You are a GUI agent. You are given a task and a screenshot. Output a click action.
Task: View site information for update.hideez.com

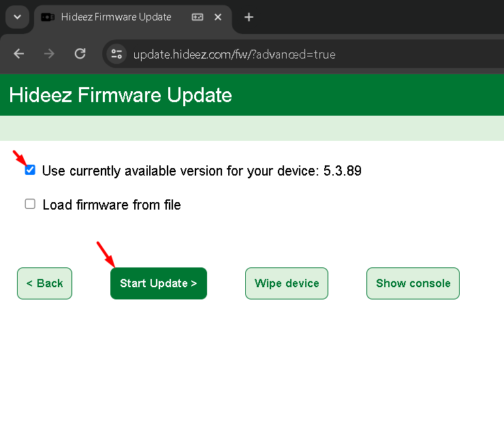[x=116, y=54]
